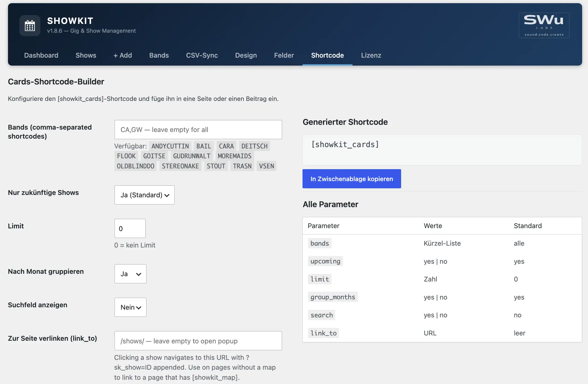Open the Dashboard tab
Image resolution: width=588 pixels, height=384 pixels.
coord(41,55)
